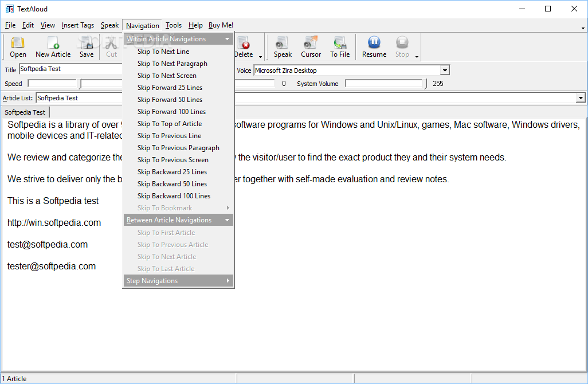Click the System Volume slider
Image resolution: width=588 pixels, height=384 pixels.
pos(386,84)
